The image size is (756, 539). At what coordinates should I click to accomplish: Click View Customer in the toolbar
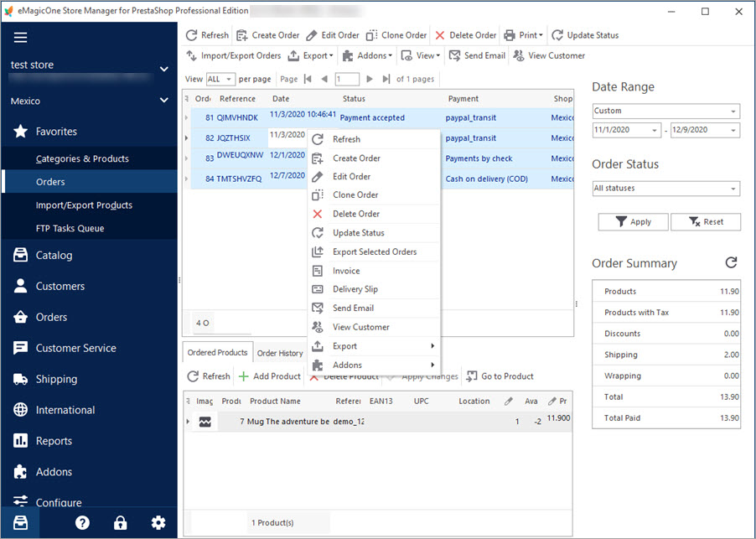coord(549,55)
